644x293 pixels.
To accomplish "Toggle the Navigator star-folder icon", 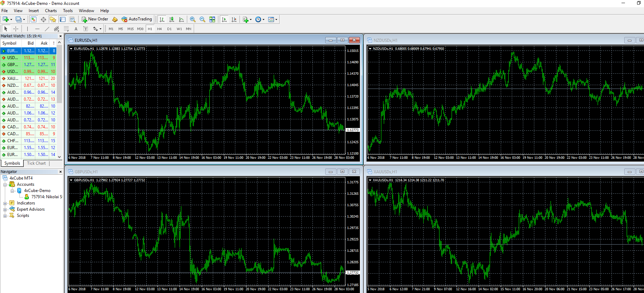I will (x=53, y=19).
